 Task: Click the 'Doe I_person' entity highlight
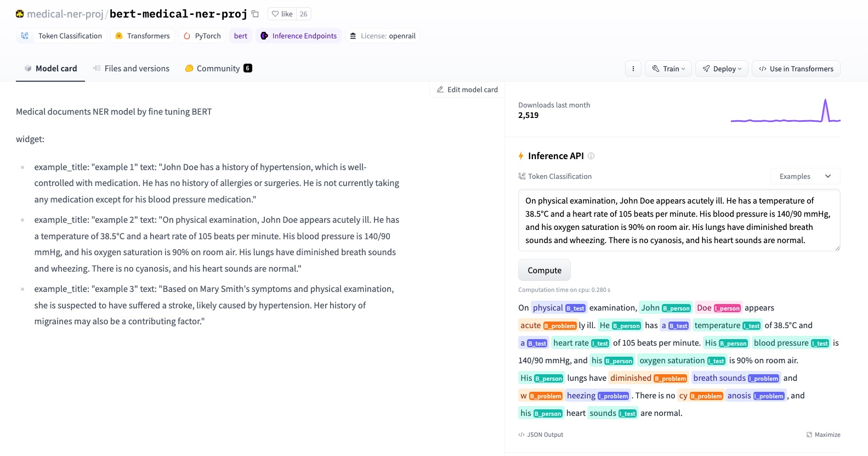[x=718, y=308]
